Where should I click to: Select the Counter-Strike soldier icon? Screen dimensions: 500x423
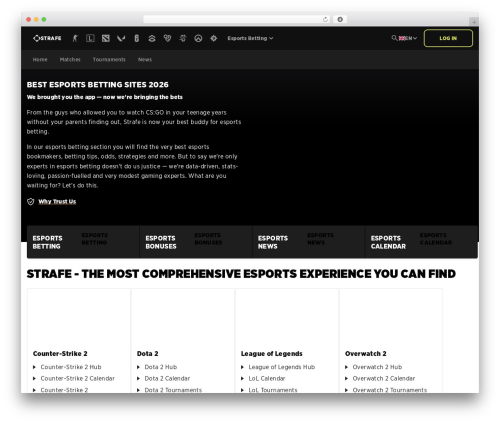pyautogui.click(x=75, y=38)
